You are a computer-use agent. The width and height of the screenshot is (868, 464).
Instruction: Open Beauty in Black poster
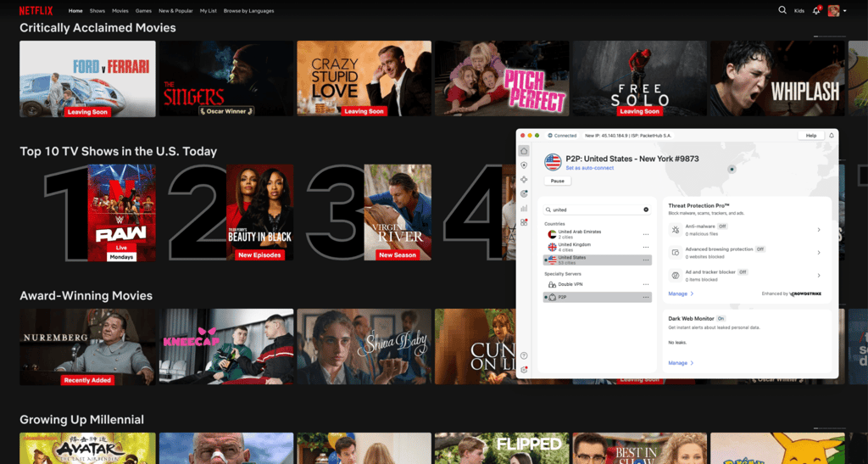pyautogui.click(x=259, y=213)
